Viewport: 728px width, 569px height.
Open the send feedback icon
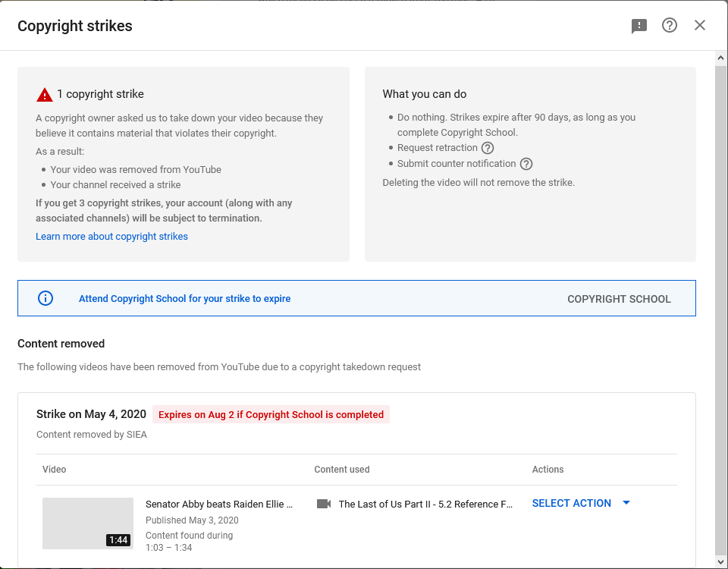point(639,26)
